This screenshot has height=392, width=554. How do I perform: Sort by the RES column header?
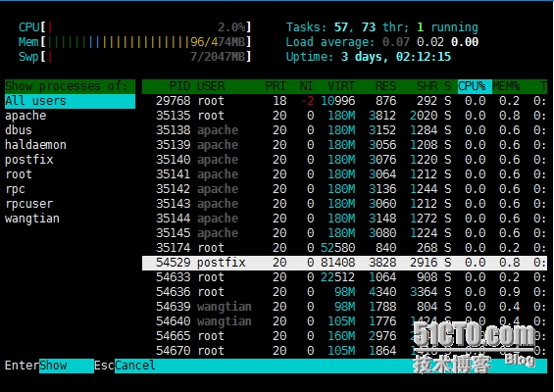(385, 86)
